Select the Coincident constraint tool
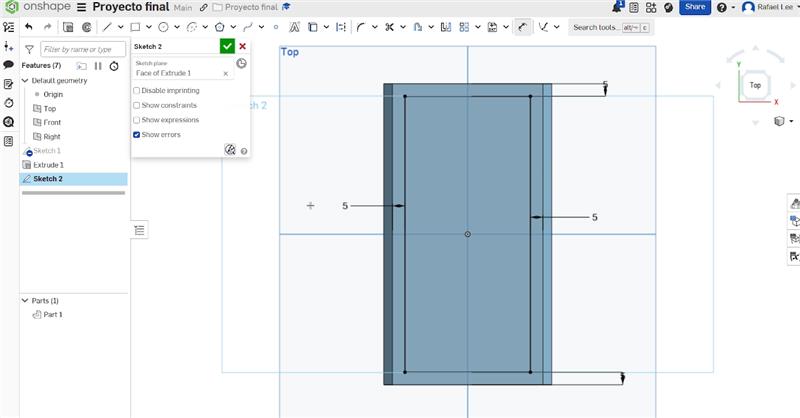800x418 pixels. pyautogui.click(x=543, y=27)
